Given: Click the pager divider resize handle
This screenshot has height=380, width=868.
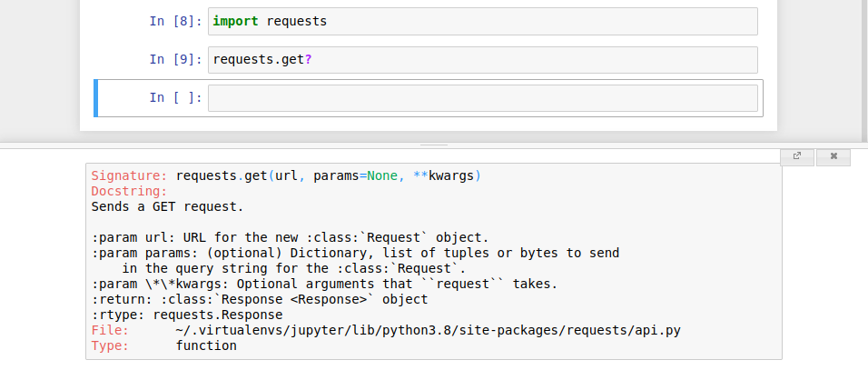Looking at the screenshot, I should pyautogui.click(x=434, y=145).
